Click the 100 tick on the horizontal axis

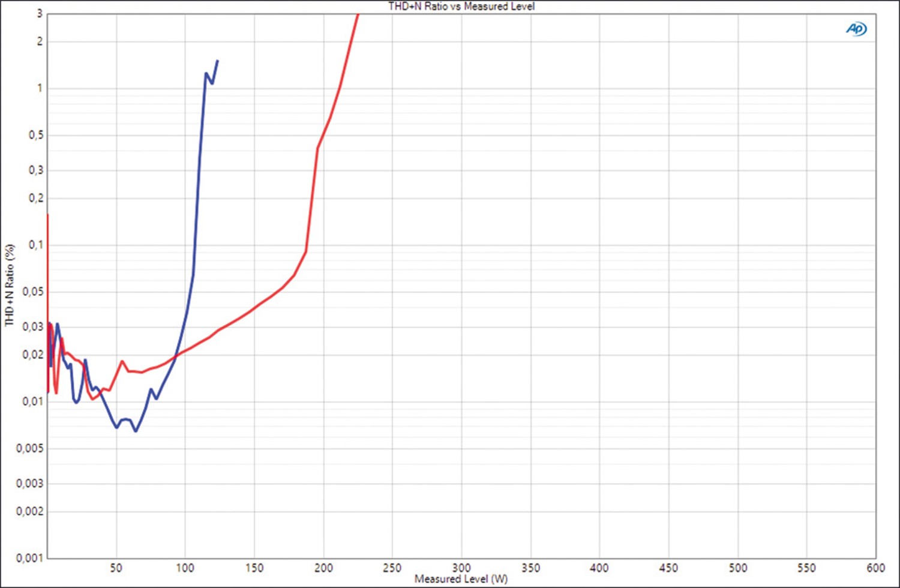[x=185, y=568]
